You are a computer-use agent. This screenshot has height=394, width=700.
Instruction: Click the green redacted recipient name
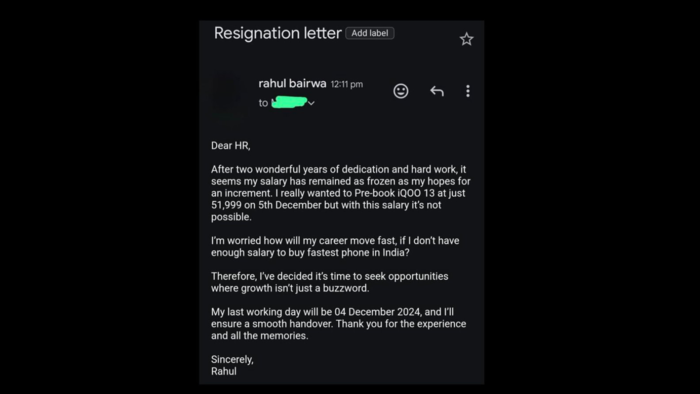point(289,102)
